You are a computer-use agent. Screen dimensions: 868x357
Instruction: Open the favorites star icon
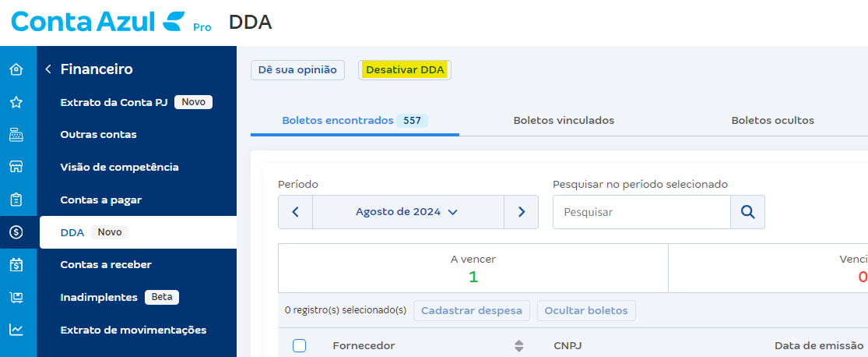[16, 102]
